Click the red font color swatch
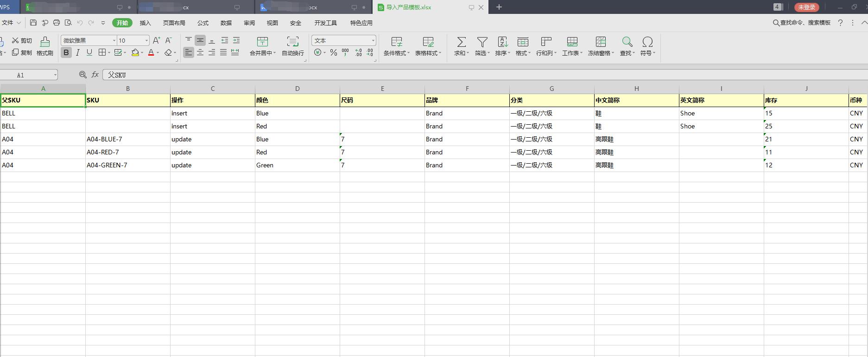This screenshot has height=357, width=868. 151,53
